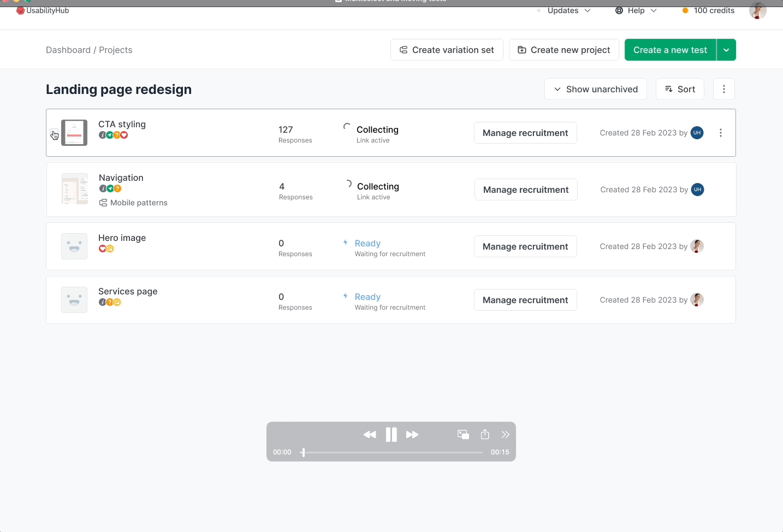Click Create variation set button

coord(447,50)
